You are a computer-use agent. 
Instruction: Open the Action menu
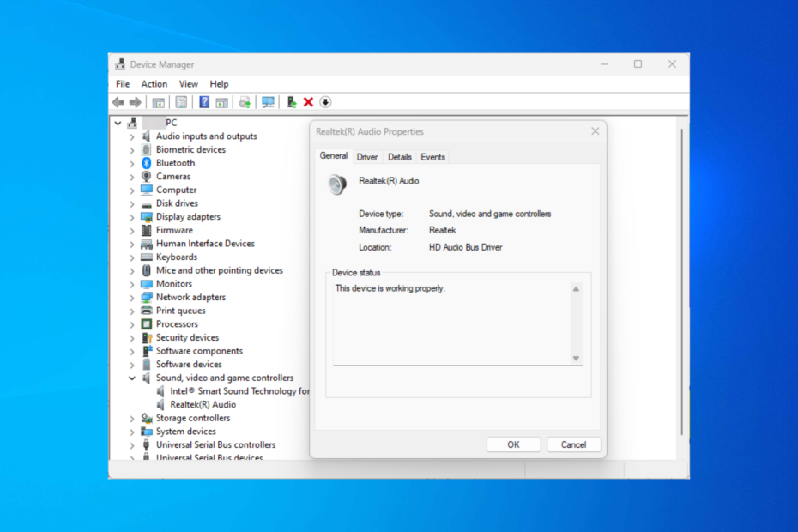click(x=154, y=83)
